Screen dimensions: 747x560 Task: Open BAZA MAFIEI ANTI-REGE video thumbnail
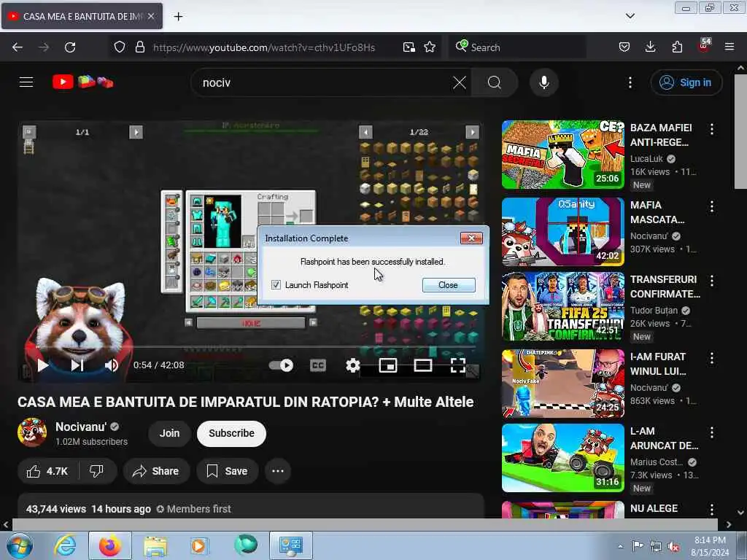point(562,155)
